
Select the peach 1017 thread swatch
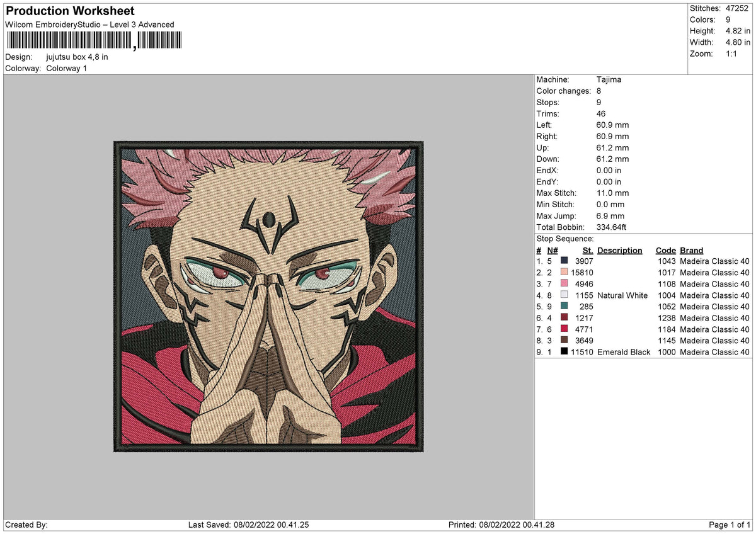pos(564,272)
